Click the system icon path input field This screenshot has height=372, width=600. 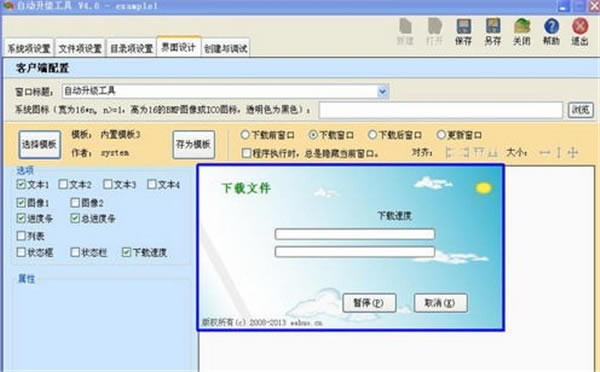(441, 110)
